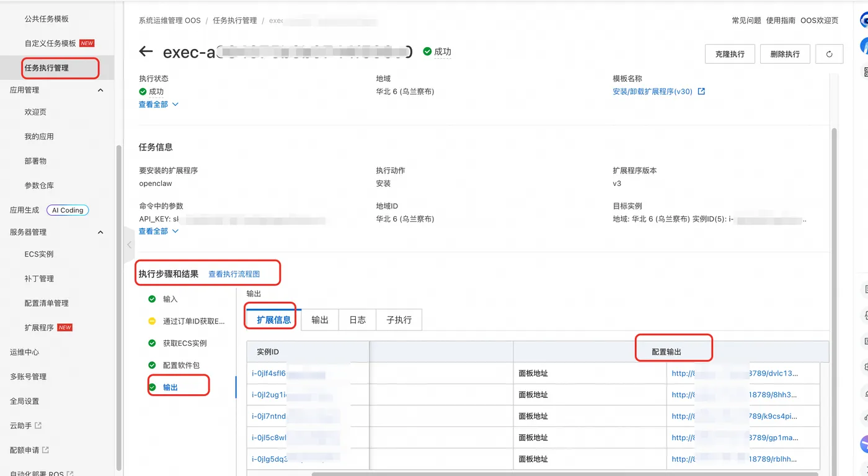Open external link icon next to template name
Viewport: 868px width, 476px height.
click(x=701, y=91)
